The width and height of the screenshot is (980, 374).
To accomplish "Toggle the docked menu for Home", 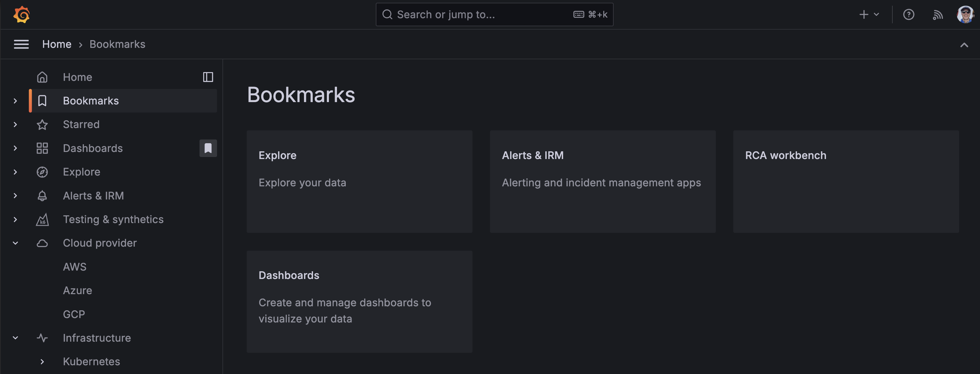I will pyautogui.click(x=208, y=77).
